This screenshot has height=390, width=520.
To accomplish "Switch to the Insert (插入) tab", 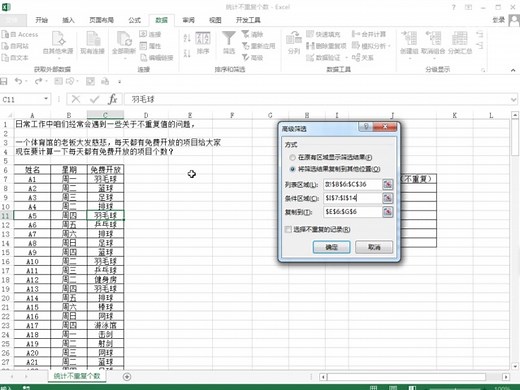I will (x=68, y=20).
